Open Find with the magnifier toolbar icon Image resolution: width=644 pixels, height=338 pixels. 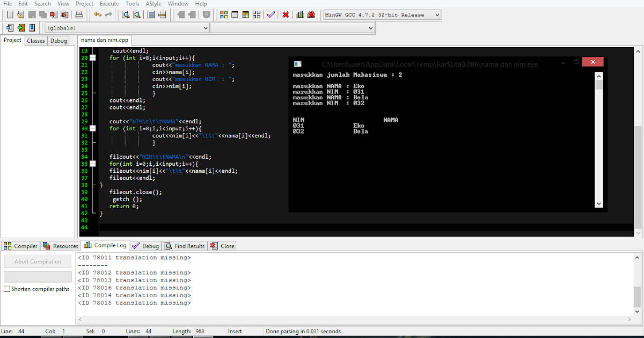point(126,14)
